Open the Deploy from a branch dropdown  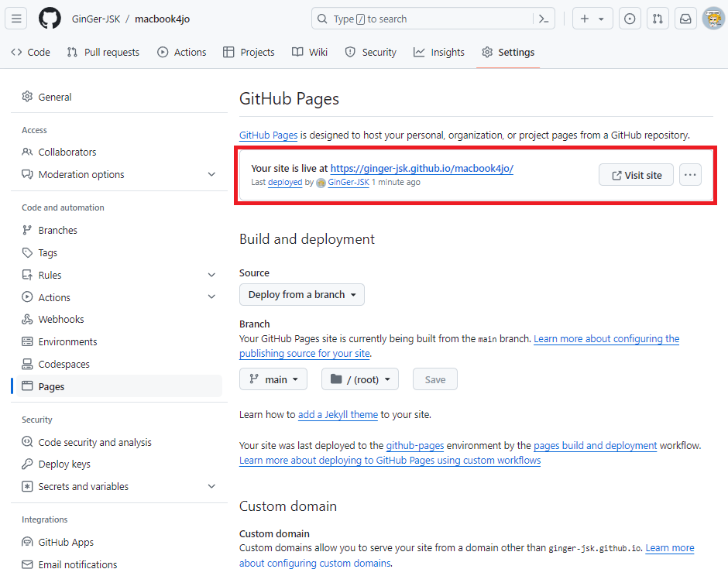pyautogui.click(x=302, y=295)
